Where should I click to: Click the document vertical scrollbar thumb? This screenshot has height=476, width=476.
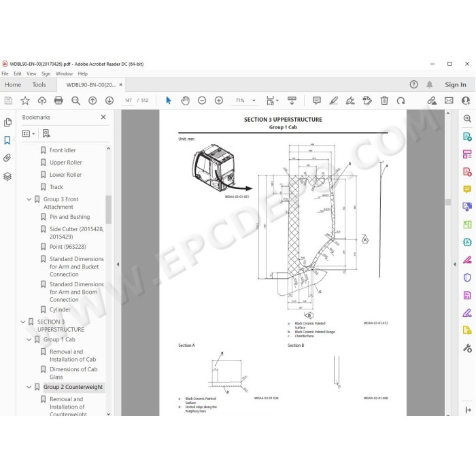coord(447,202)
